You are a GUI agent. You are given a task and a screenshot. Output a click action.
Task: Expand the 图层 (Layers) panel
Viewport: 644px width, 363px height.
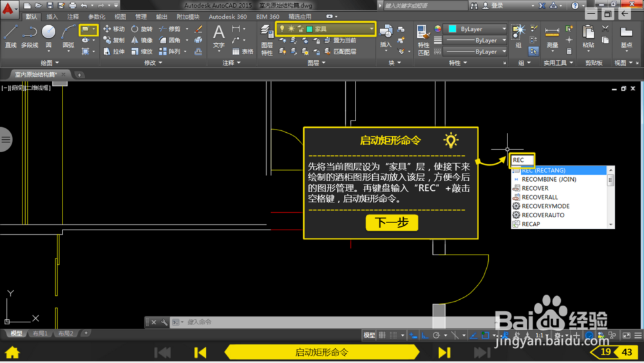tap(316, 63)
